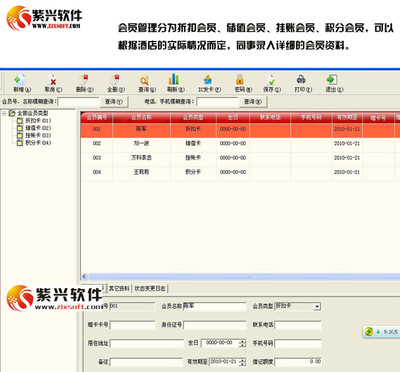Click 查询 button next to member number search
Screen dimensions: 400x372
114,101
